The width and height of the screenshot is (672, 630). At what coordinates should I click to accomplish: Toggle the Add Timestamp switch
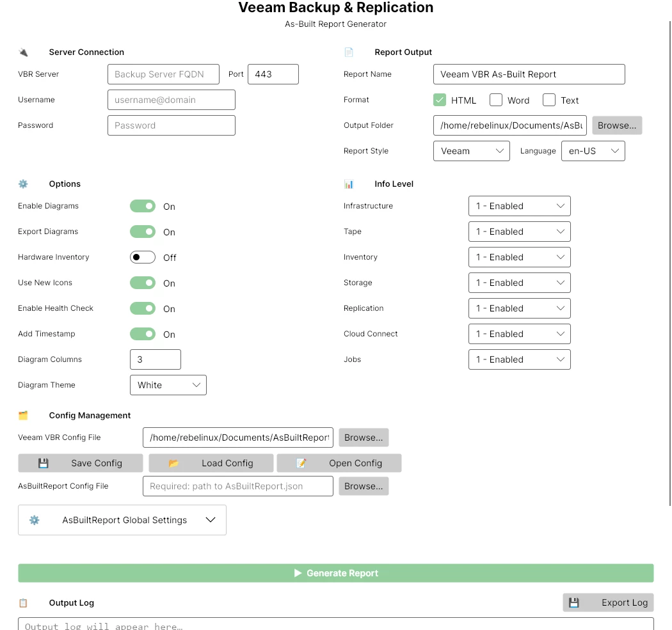click(143, 334)
